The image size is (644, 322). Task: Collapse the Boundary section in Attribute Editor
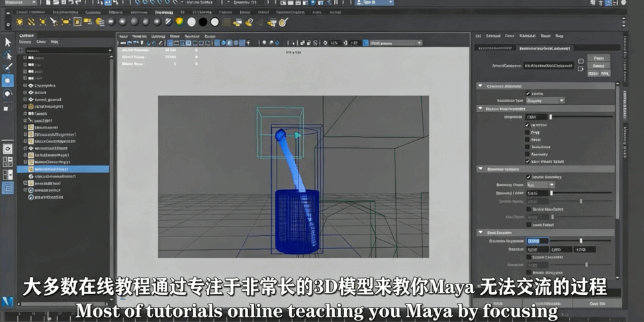480,169
